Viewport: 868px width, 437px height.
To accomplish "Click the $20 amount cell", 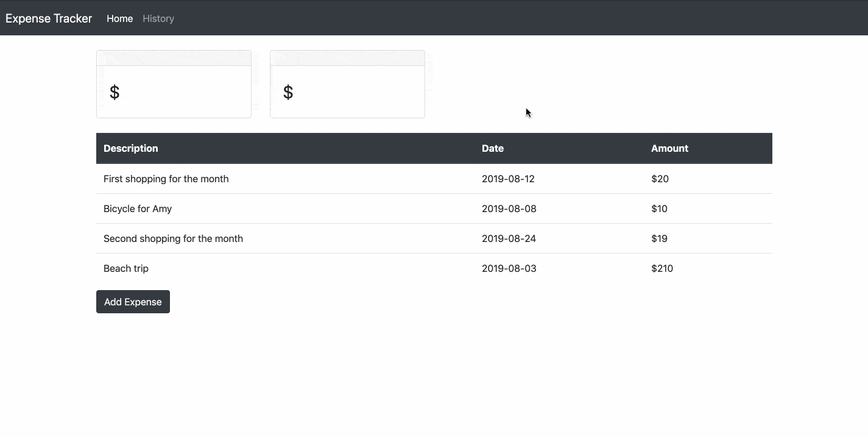I will 659,179.
